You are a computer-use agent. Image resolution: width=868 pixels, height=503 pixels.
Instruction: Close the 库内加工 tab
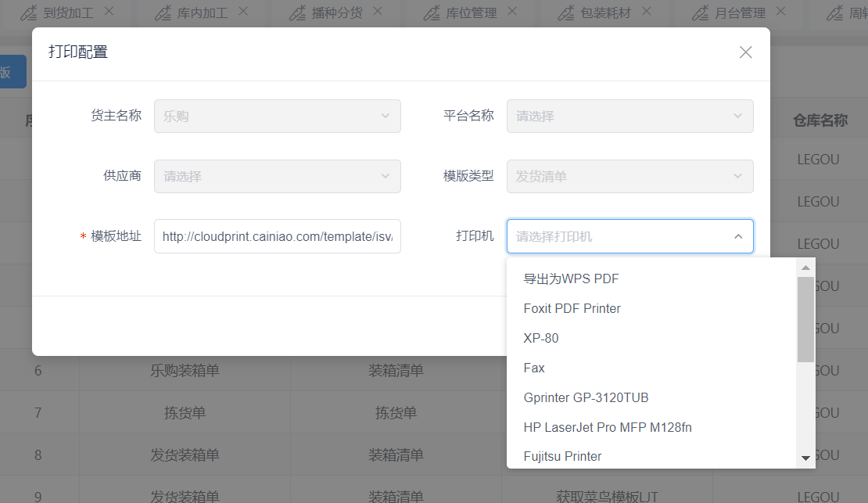(x=243, y=11)
